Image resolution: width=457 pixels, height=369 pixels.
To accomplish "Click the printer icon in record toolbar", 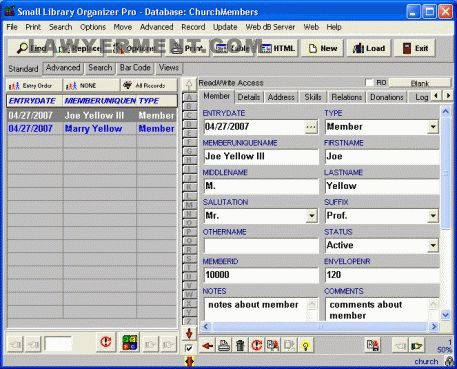I will coord(224,346).
